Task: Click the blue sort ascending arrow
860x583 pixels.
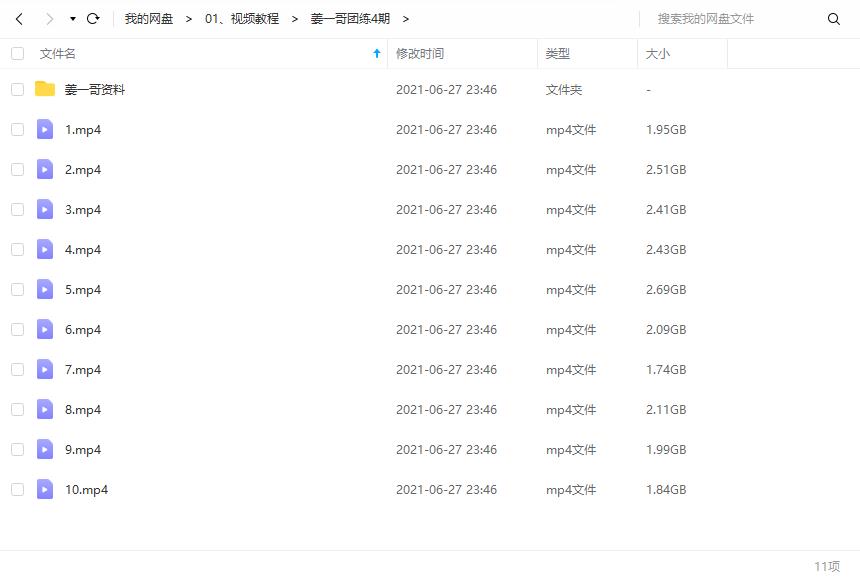Action: (x=377, y=53)
